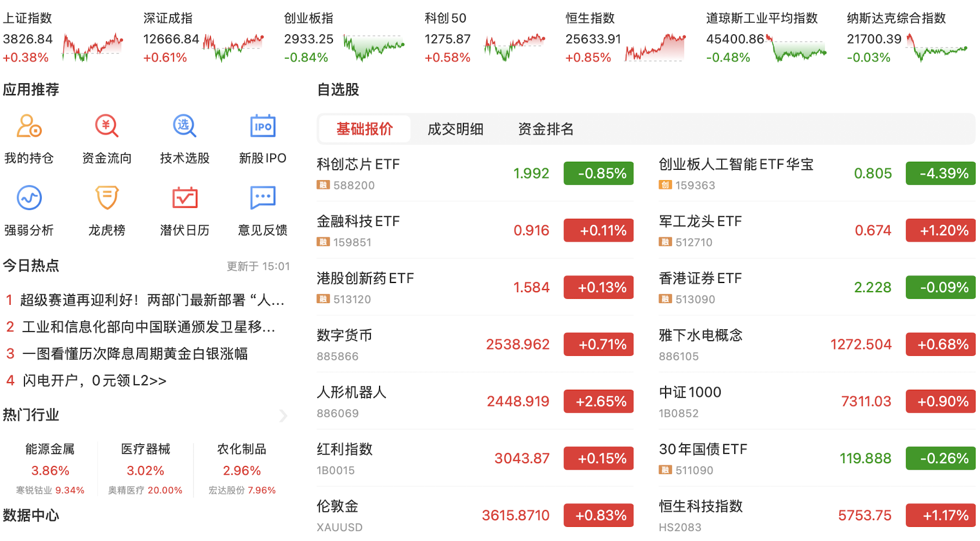
Task: Click the 资金流向 money flow icon
Action: pos(107,127)
